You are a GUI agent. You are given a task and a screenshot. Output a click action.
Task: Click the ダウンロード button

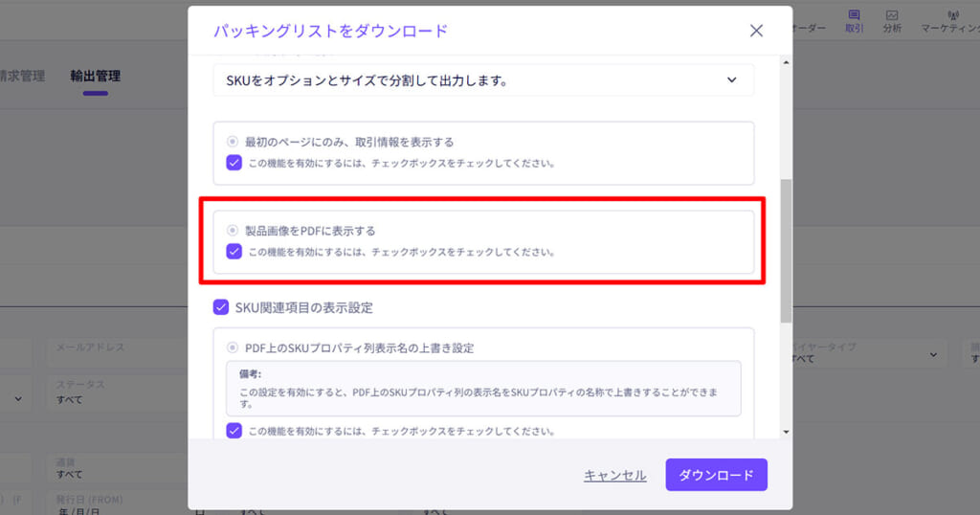716,475
